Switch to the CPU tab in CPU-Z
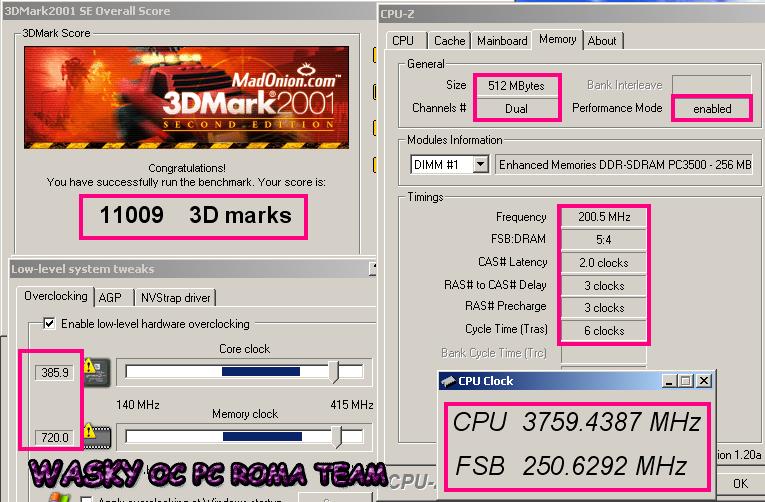Screen dimensions: 765x502 pyautogui.click(x=403, y=41)
